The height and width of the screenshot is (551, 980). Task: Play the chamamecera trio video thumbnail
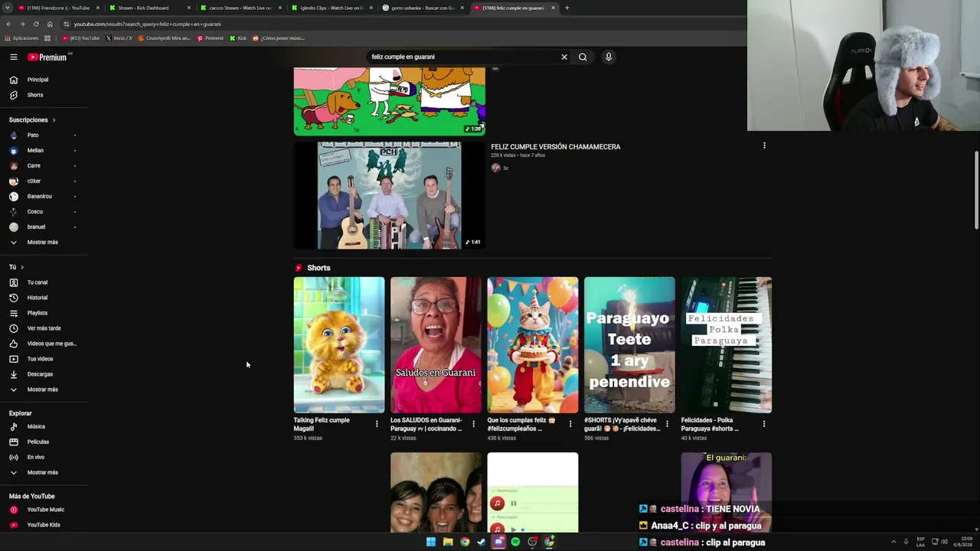pos(389,196)
